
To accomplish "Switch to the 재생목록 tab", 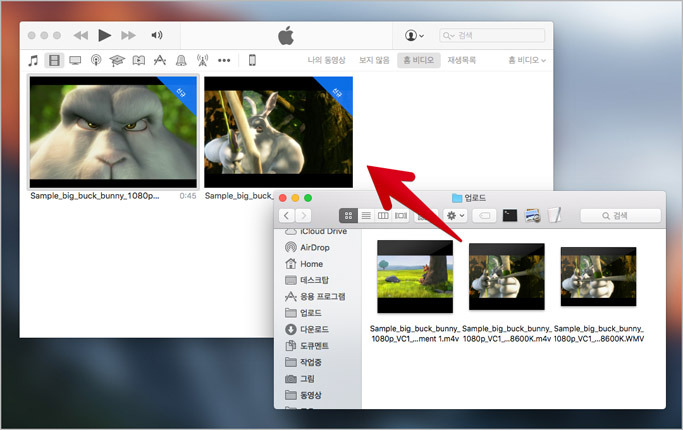I will click(462, 60).
